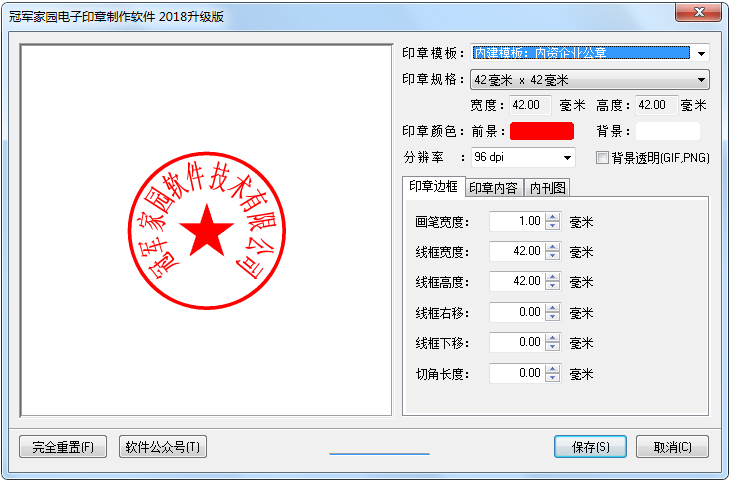Decrease 线框高度 with the down arrow
Viewport: 733px width, 482px height.
point(553,286)
